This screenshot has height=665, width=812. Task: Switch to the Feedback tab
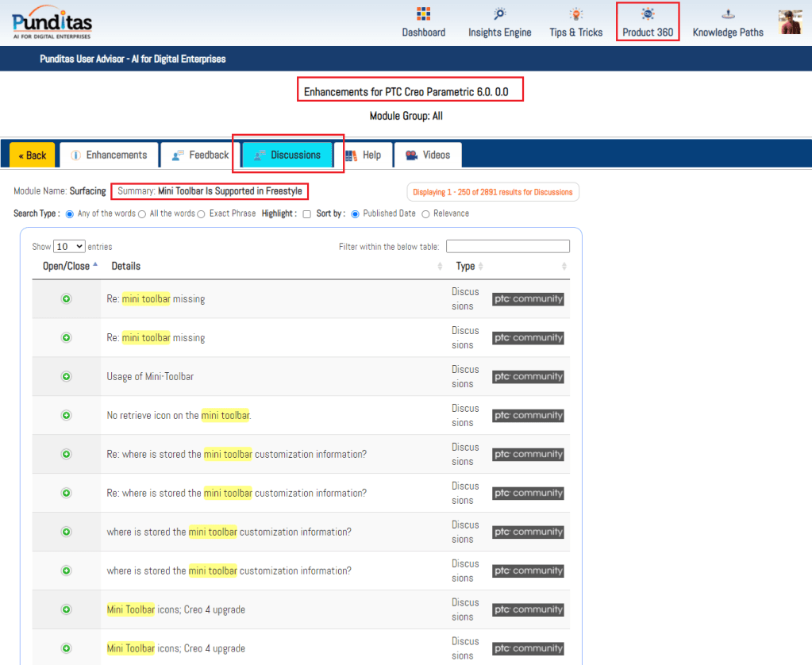(x=201, y=155)
